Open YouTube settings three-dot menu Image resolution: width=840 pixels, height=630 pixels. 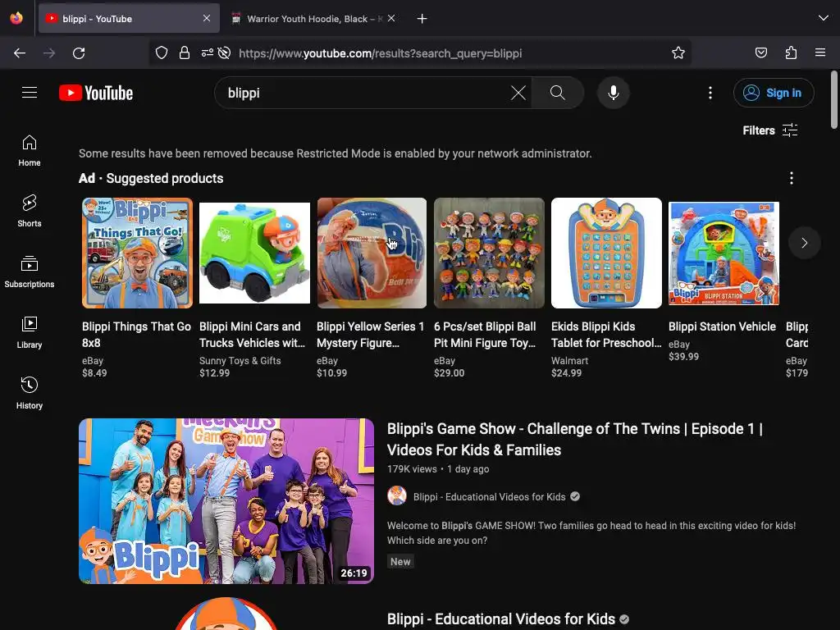710,93
